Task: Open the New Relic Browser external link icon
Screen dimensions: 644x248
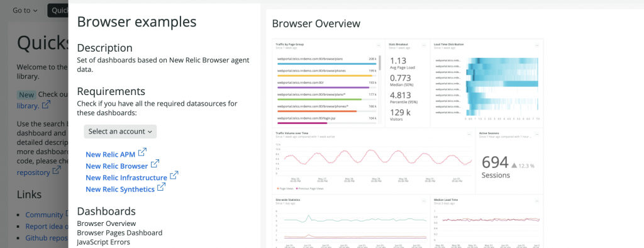Action: (155, 164)
